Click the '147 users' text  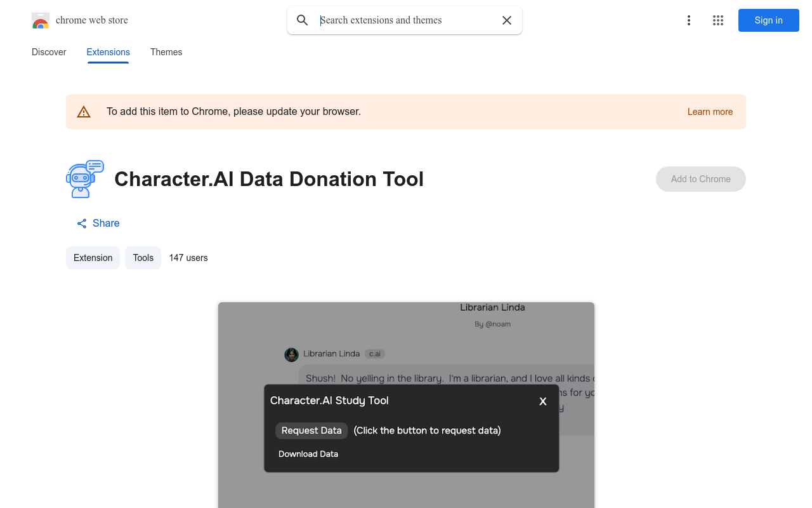coord(188,258)
